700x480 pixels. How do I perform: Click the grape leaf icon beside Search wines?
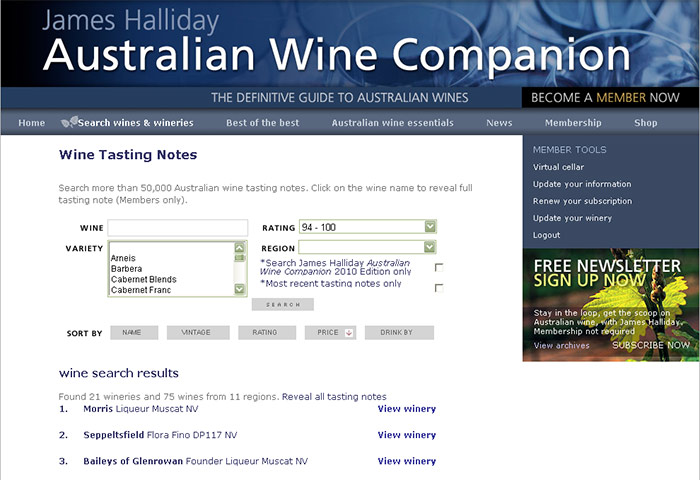69,122
